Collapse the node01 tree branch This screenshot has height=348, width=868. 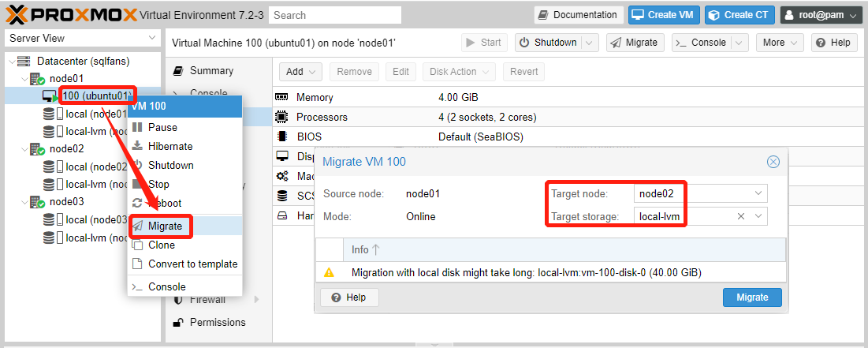click(x=24, y=79)
